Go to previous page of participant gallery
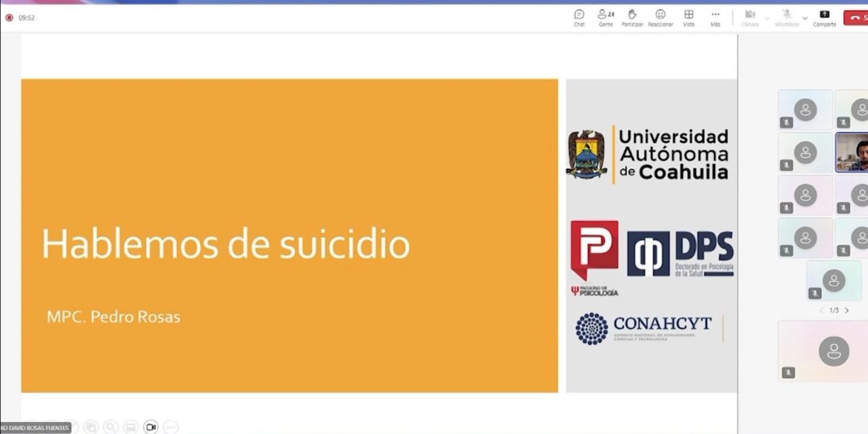The height and width of the screenshot is (434, 868). click(821, 311)
